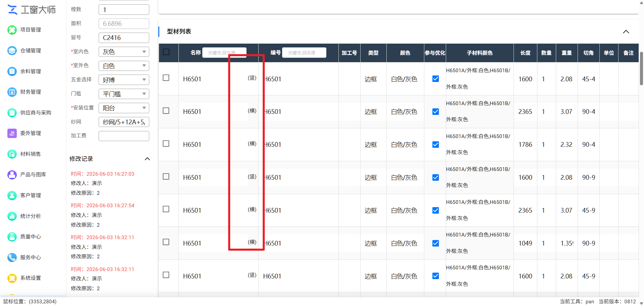Image resolution: width=644 pixels, height=306 pixels.
Task: Expand the 安装位置 dropdown showing 阳台
Action: point(124,108)
